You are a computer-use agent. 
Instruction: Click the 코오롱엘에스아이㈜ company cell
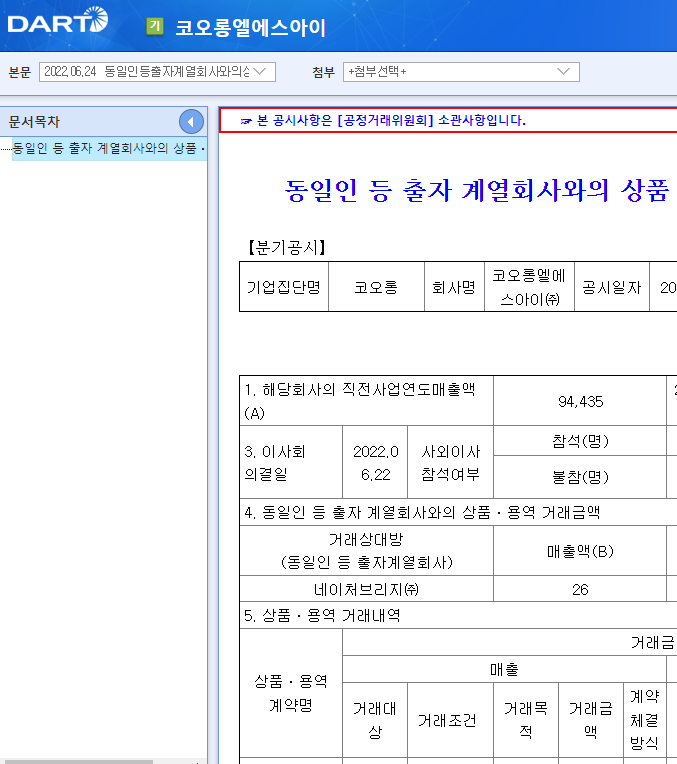[529, 287]
